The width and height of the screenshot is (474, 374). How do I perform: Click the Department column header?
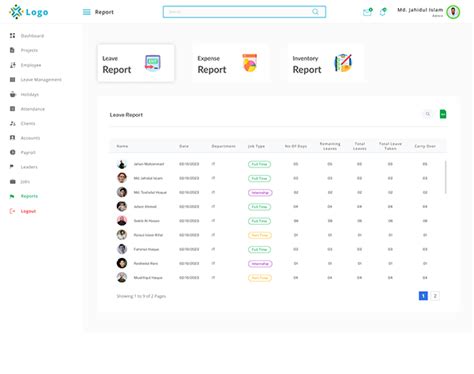pyautogui.click(x=224, y=146)
